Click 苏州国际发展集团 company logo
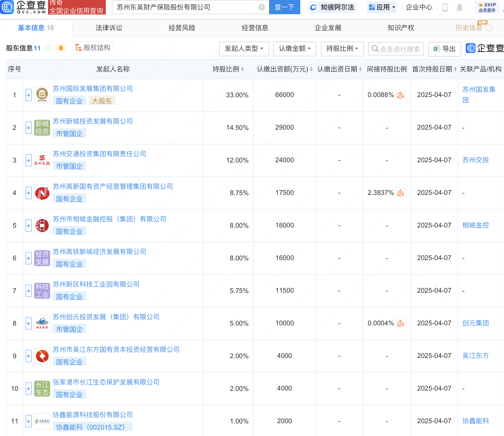This screenshot has width=504, height=436. pyautogui.click(x=42, y=95)
